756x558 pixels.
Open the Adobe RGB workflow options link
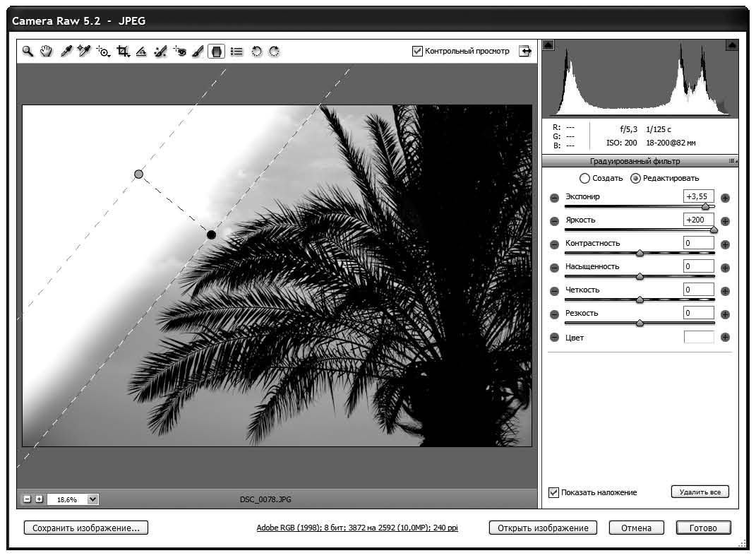[x=357, y=528]
